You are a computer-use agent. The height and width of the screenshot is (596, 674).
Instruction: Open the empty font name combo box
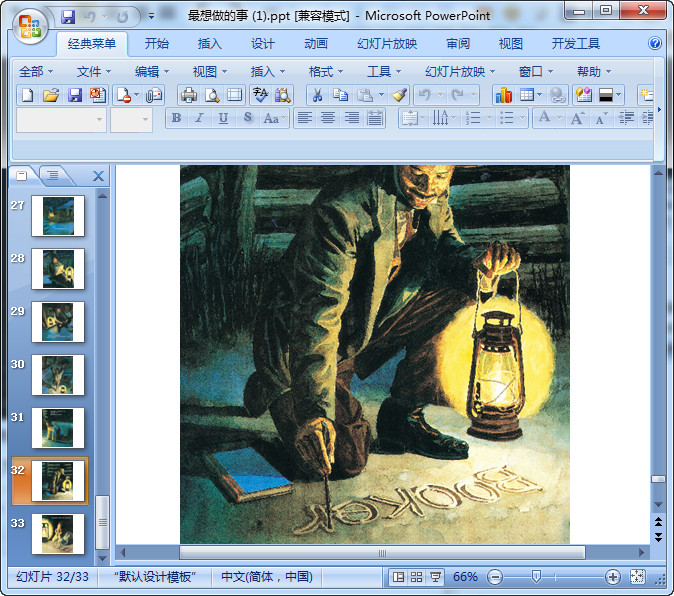(x=61, y=119)
